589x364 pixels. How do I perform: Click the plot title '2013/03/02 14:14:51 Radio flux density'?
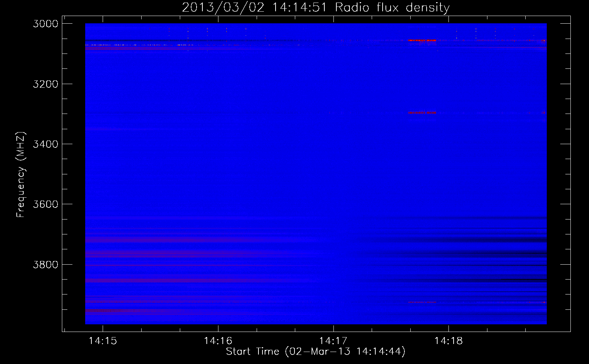pyautogui.click(x=316, y=7)
